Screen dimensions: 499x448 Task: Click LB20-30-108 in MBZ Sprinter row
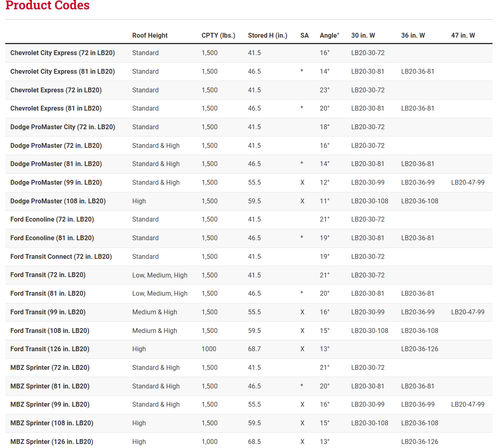pos(370,423)
